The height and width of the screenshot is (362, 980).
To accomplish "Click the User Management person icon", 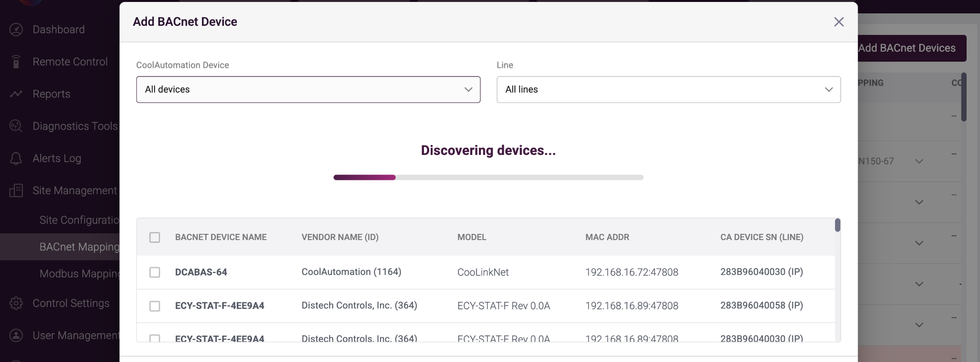I will point(16,335).
